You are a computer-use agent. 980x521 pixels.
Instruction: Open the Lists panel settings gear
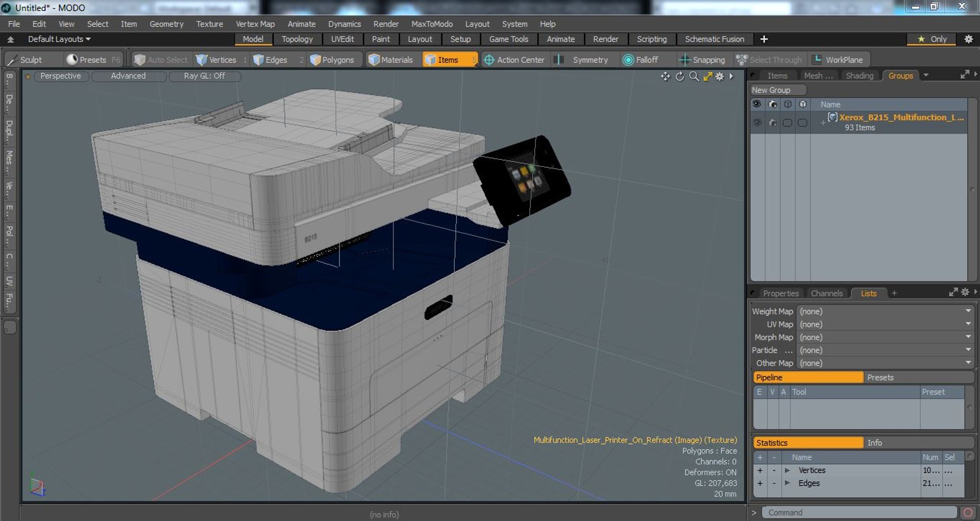(x=965, y=292)
